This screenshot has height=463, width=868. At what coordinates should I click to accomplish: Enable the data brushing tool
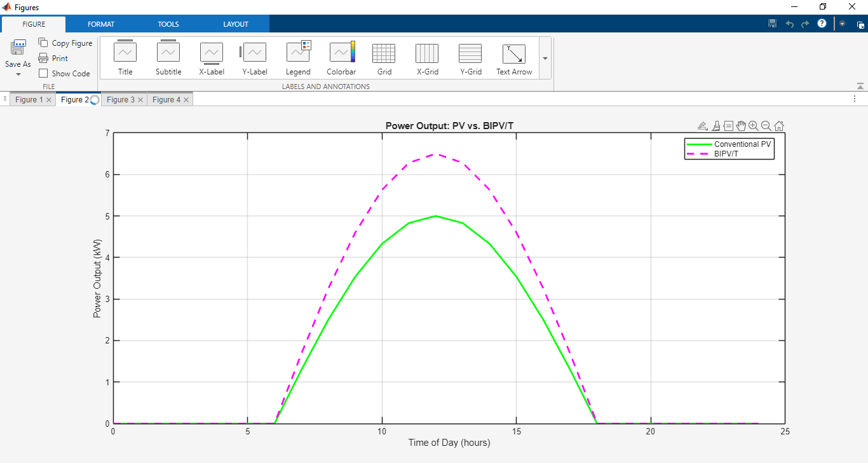click(x=715, y=126)
